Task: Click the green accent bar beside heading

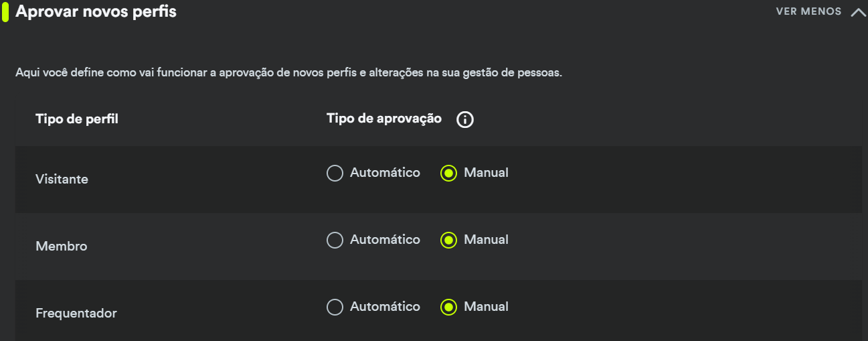Action: point(5,12)
